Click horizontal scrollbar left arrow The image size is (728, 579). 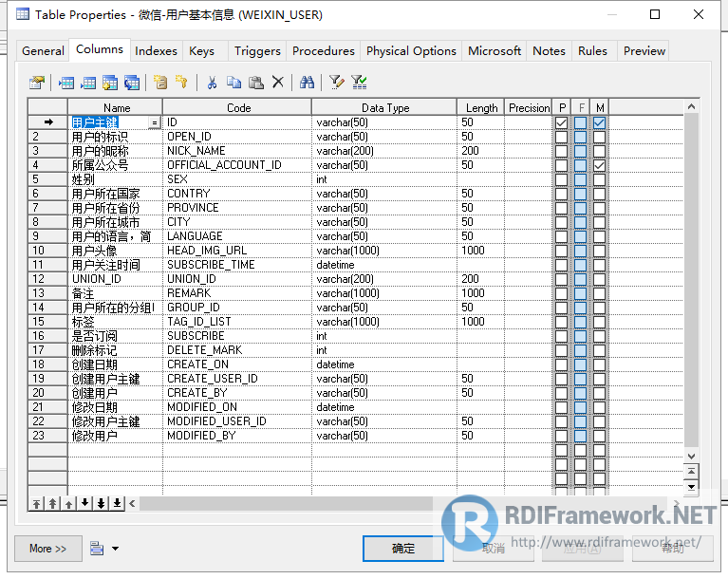pyautogui.click(x=133, y=503)
